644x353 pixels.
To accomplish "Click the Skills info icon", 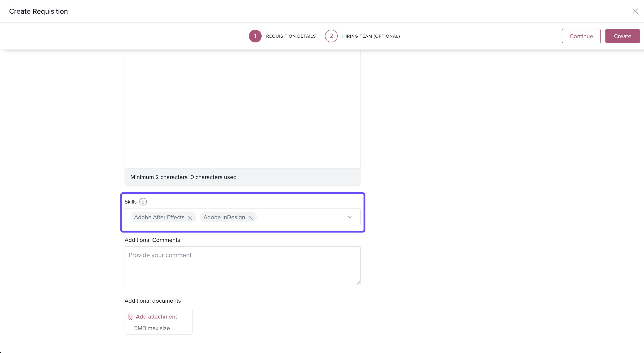I will (143, 201).
